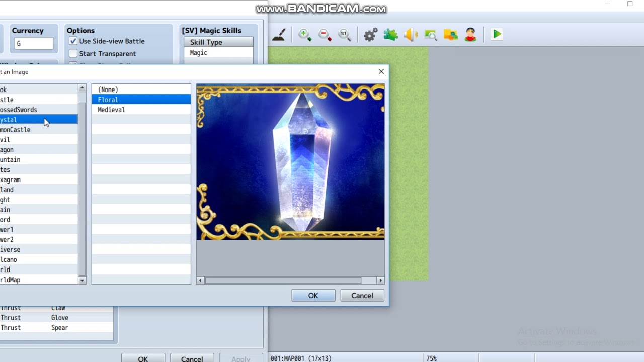Toggle Use Side-view Battle checkbox
The width and height of the screenshot is (644, 362).
point(73,41)
